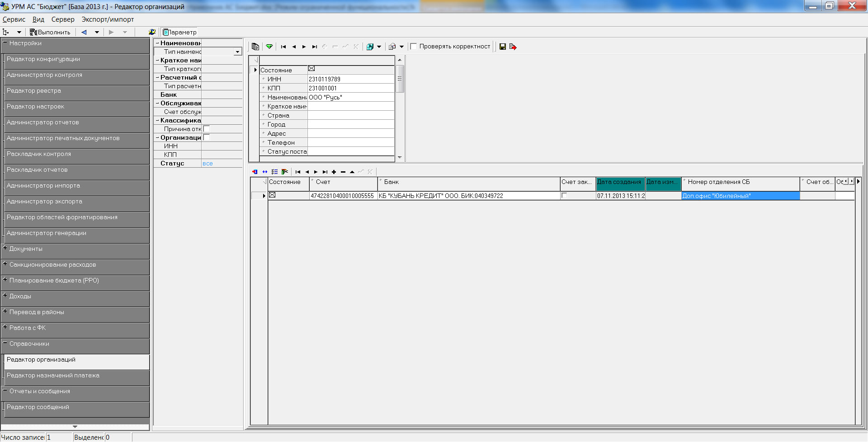Delete account row using the minus icon
This screenshot has height=442, width=868.
click(x=343, y=172)
